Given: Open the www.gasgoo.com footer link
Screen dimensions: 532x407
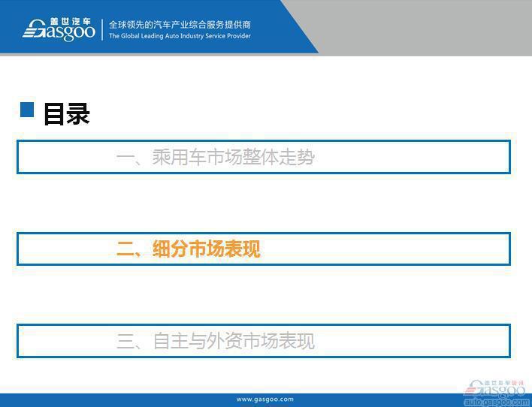Looking at the screenshot, I should (265, 399).
